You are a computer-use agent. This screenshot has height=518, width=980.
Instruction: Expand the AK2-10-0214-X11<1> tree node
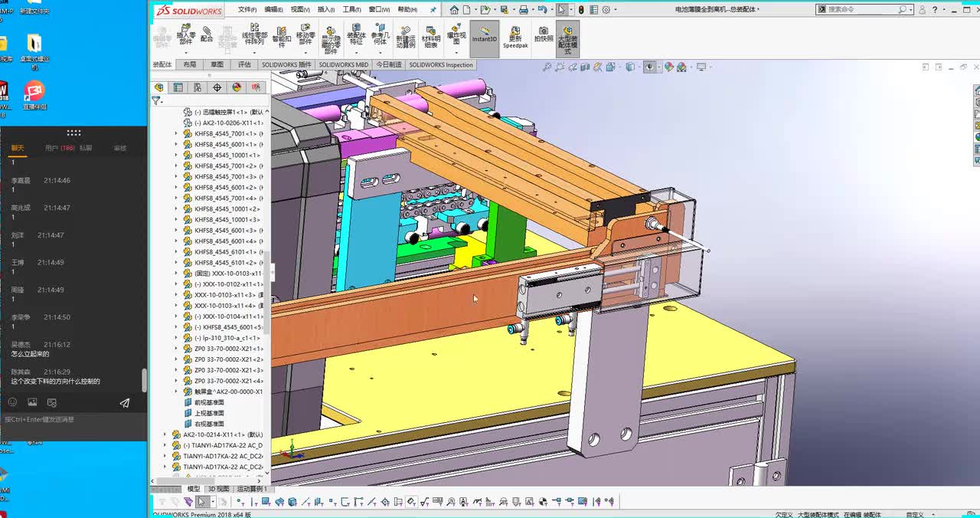pyautogui.click(x=165, y=434)
